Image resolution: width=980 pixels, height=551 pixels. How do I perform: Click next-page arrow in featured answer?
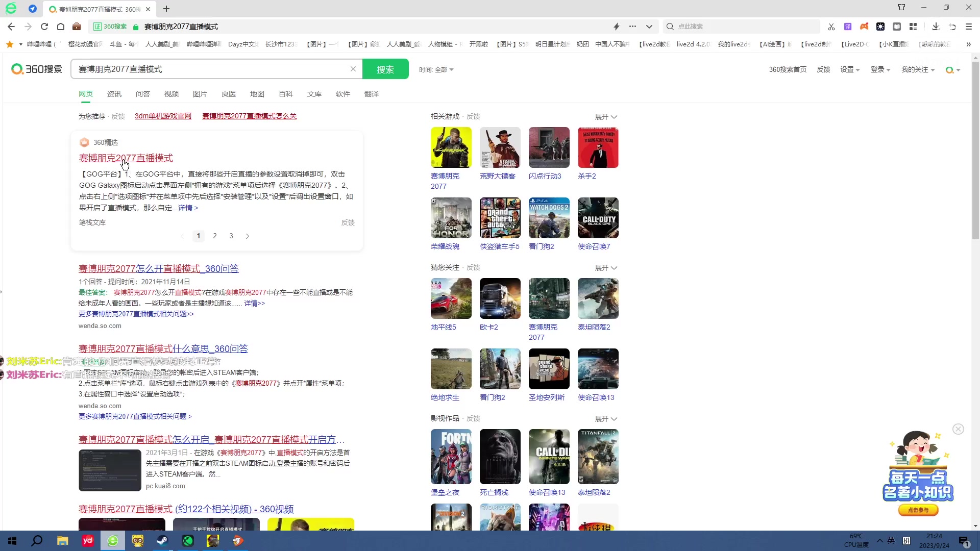248,236
